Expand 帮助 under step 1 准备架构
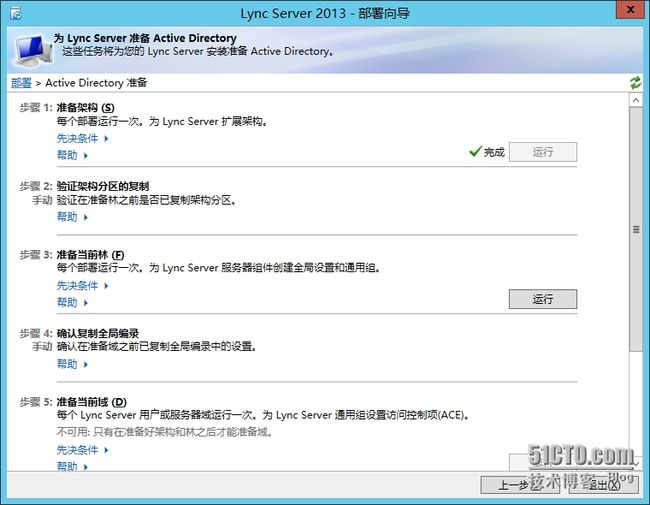 point(72,155)
